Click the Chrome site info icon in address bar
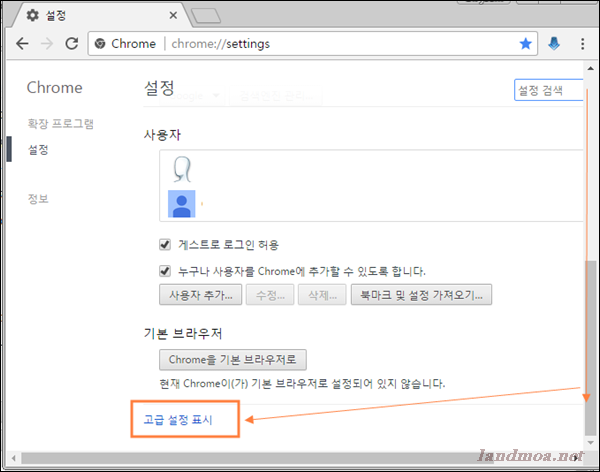 pyautogui.click(x=100, y=44)
